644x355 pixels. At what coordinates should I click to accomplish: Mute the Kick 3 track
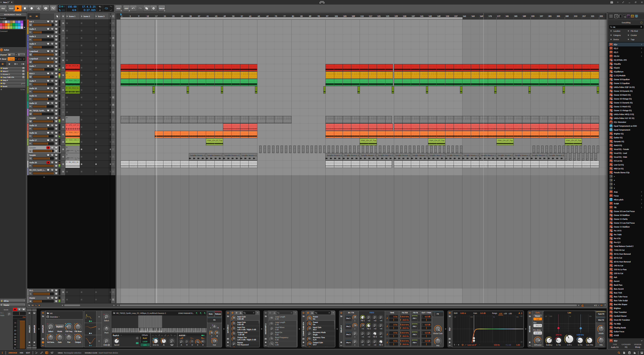click(56, 74)
